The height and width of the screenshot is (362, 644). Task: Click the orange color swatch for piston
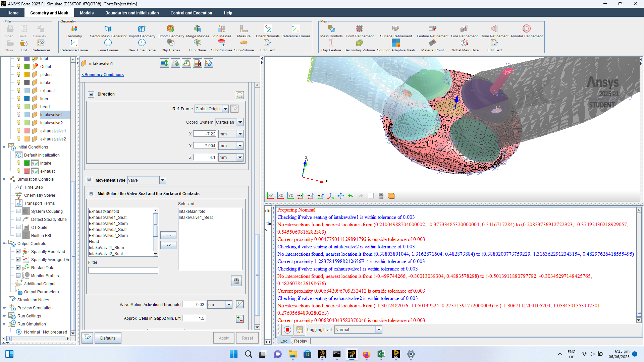coord(27,74)
